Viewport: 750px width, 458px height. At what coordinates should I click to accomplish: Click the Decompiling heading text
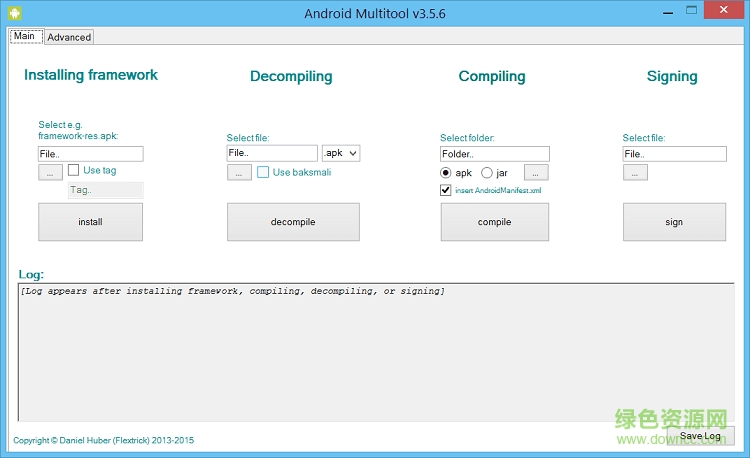[x=291, y=76]
